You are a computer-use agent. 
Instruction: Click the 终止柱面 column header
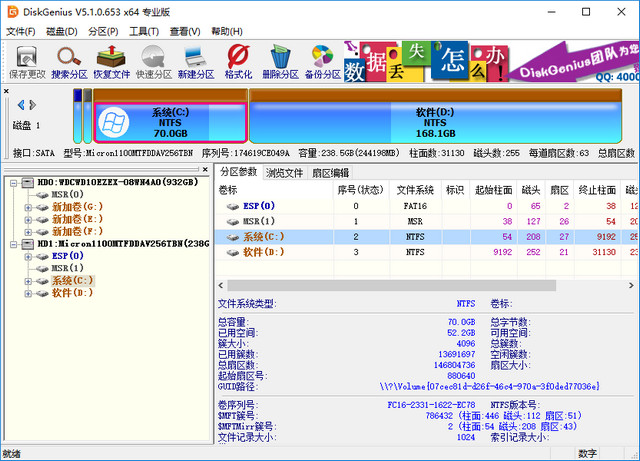[x=597, y=190]
